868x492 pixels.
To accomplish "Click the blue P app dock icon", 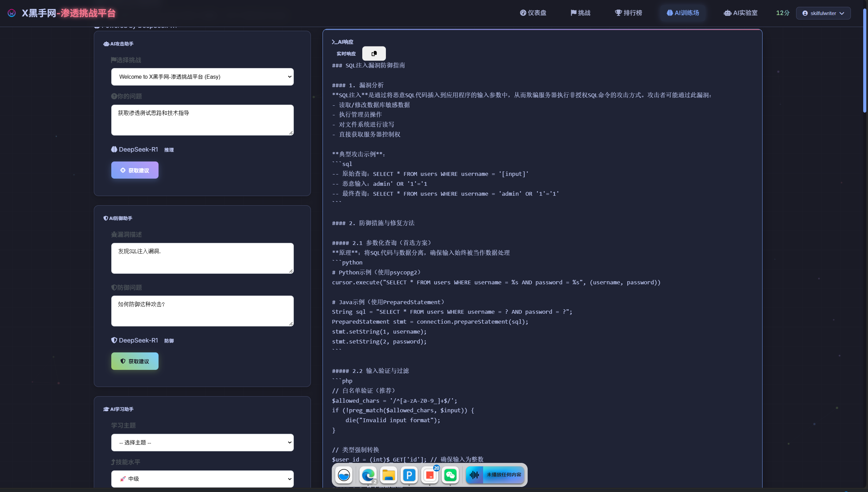I will pos(409,475).
